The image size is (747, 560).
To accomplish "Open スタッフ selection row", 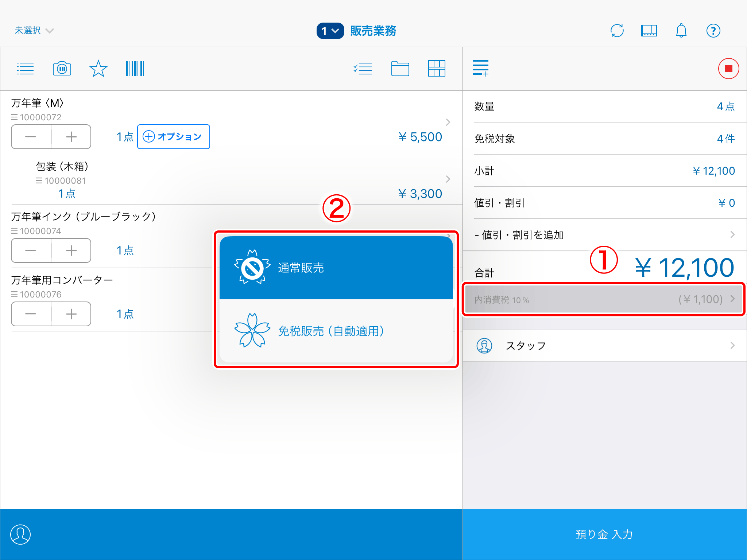I will (x=605, y=346).
